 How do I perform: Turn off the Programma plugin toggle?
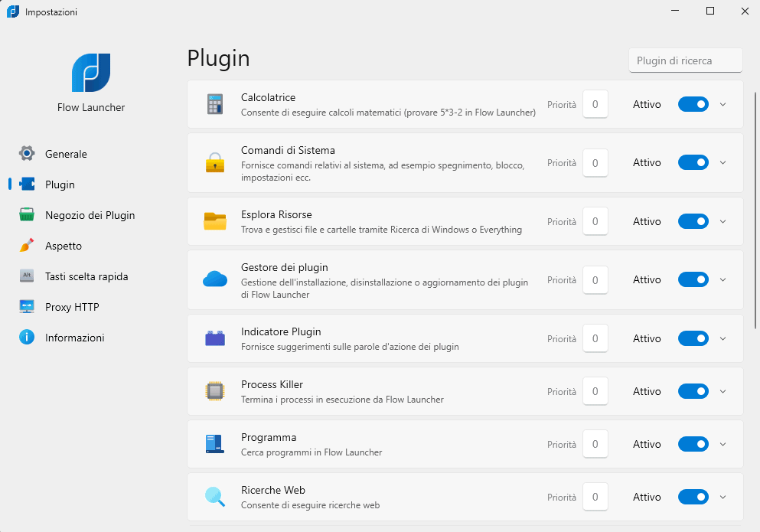point(693,444)
